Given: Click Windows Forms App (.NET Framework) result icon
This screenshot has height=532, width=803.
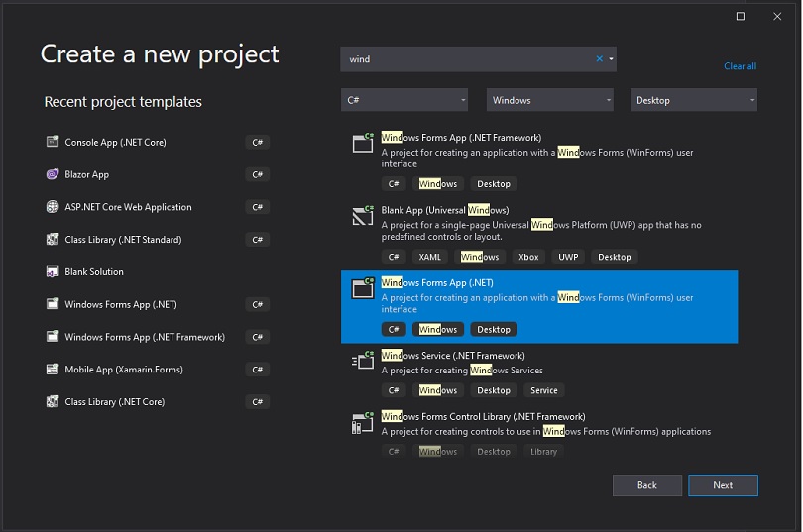Looking at the screenshot, I should [x=363, y=143].
